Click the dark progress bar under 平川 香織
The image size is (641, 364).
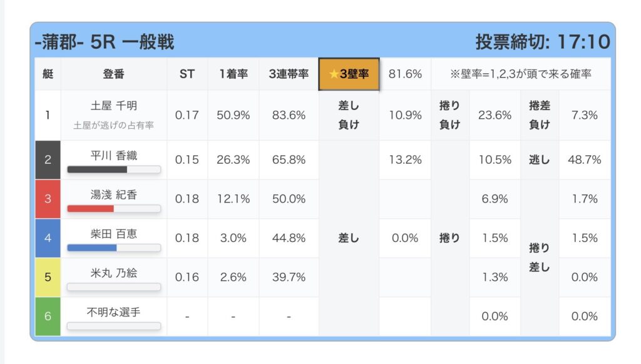[x=113, y=169]
